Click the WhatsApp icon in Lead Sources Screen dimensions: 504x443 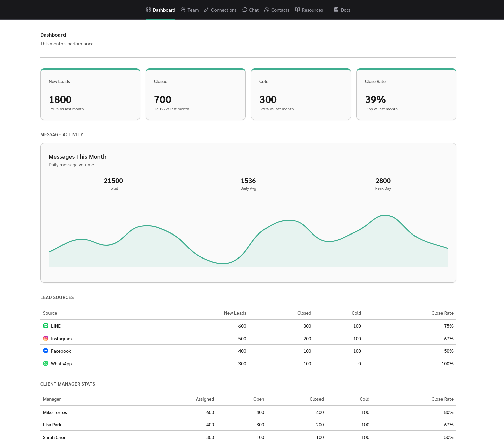[46, 363]
